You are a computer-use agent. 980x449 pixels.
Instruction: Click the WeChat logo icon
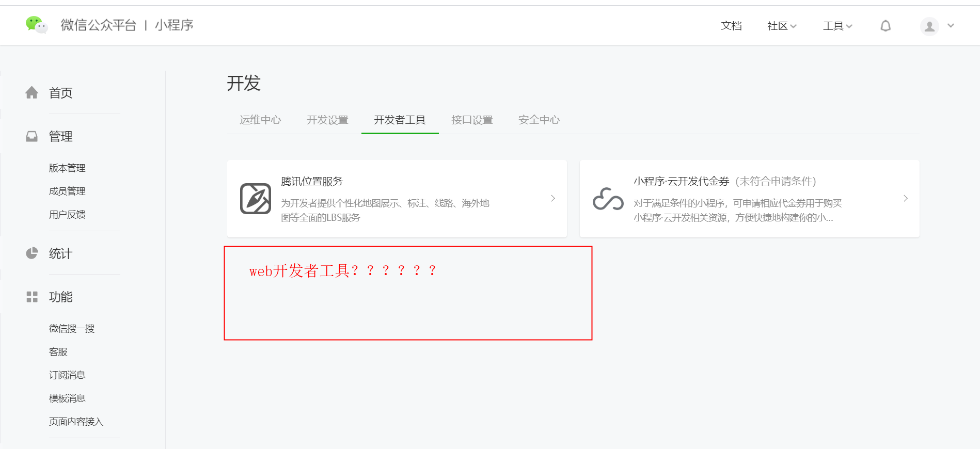[x=37, y=25]
